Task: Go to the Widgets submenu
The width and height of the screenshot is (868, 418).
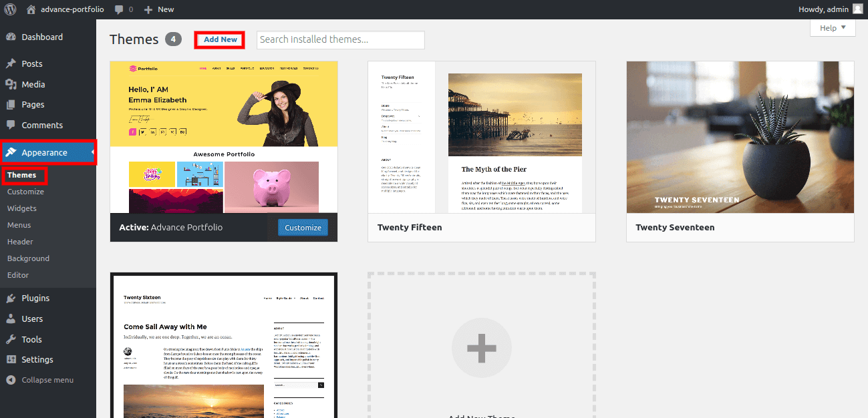Action: pyautogui.click(x=22, y=208)
